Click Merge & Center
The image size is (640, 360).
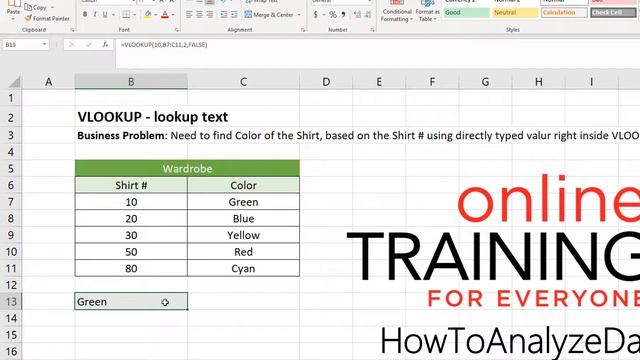269,15
